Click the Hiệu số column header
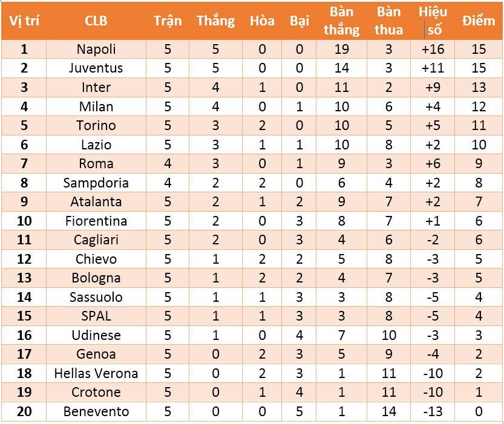The width and height of the screenshot is (504, 424). (x=433, y=21)
